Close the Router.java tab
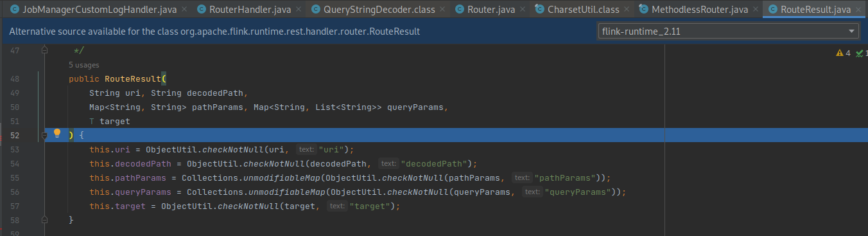Viewport: 868px width, 236px height. 522,10
